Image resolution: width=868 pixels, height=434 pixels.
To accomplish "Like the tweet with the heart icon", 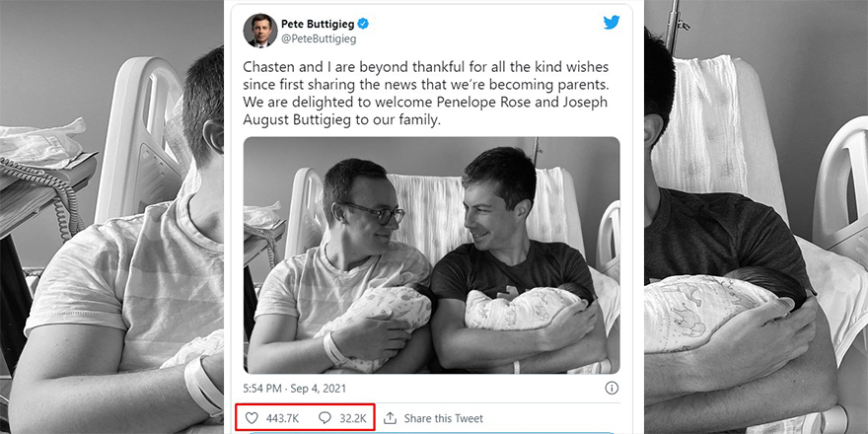I will tap(253, 418).
